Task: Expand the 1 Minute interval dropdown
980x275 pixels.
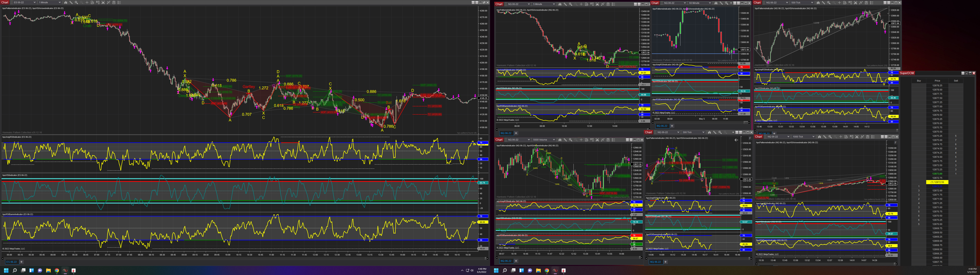Action: (49, 2)
